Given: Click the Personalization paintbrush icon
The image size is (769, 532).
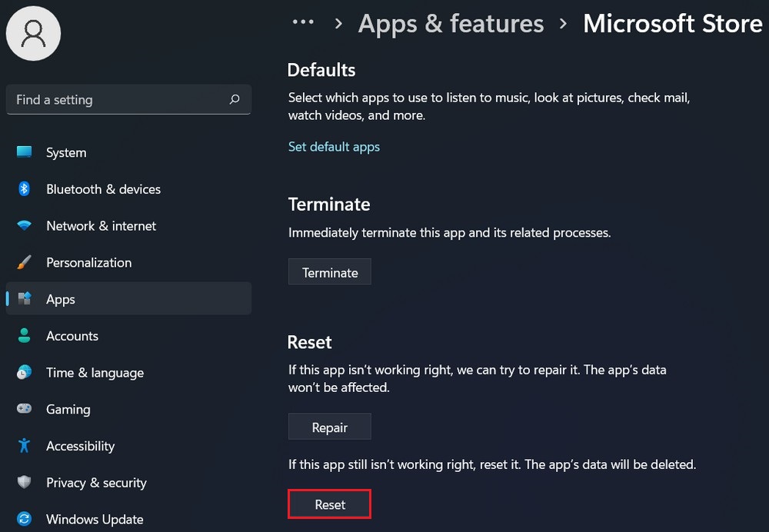Looking at the screenshot, I should point(24,262).
